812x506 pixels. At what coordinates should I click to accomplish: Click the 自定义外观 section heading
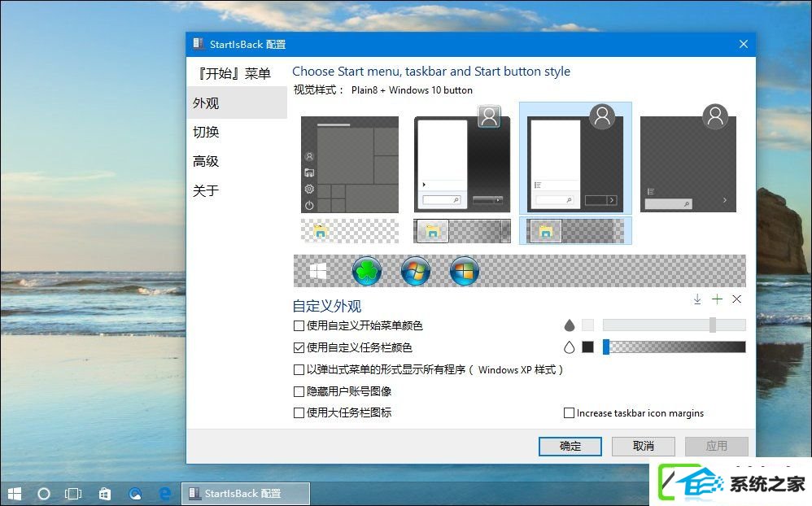coord(327,306)
